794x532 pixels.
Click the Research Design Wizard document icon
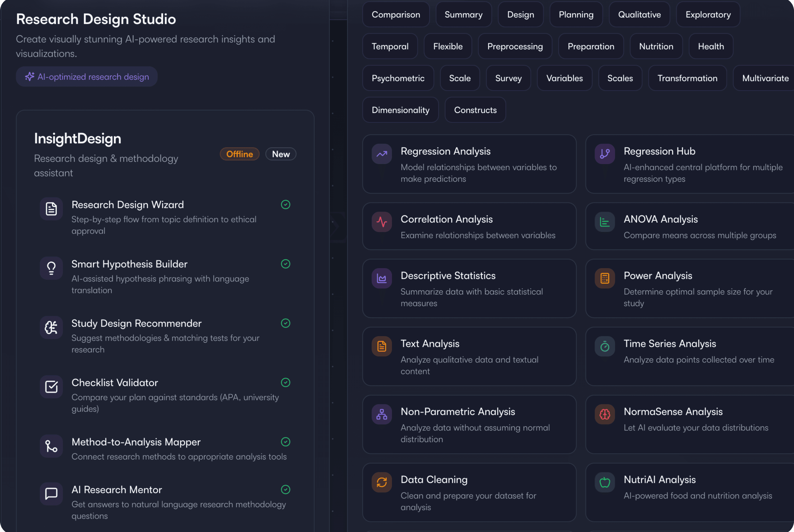tap(51, 209)
